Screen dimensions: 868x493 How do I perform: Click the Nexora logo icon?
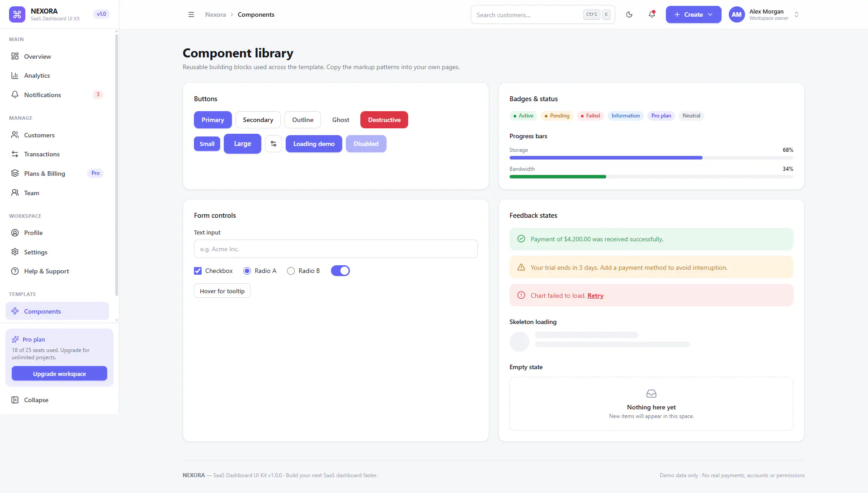click(17, 14)
